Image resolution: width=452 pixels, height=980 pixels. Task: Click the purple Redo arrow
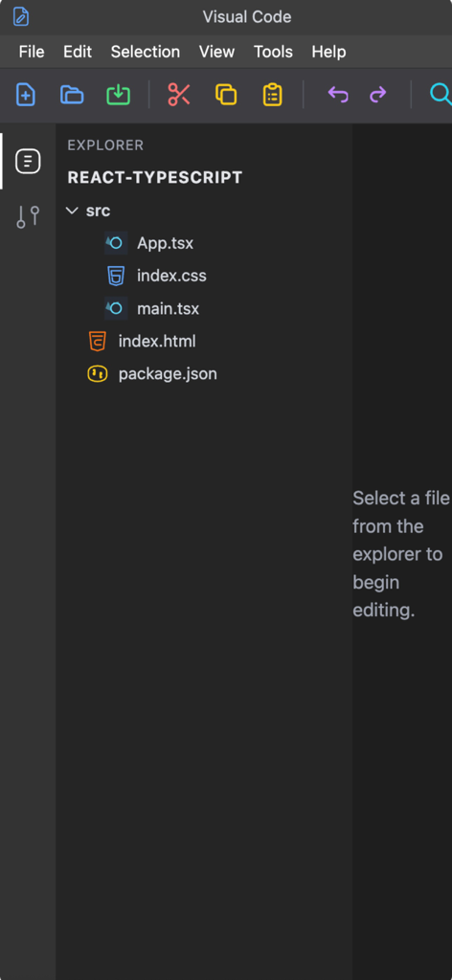click(x=377, y=95)
